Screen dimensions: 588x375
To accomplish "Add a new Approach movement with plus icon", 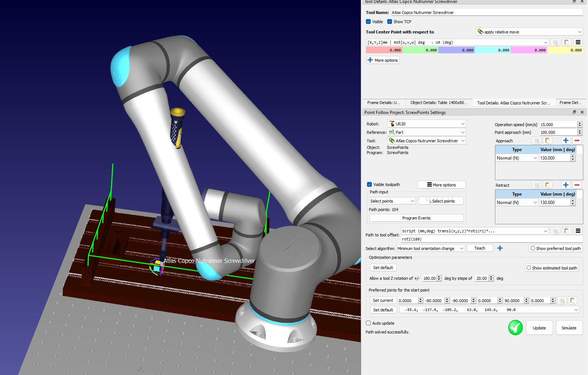I will tap(566, 140).
